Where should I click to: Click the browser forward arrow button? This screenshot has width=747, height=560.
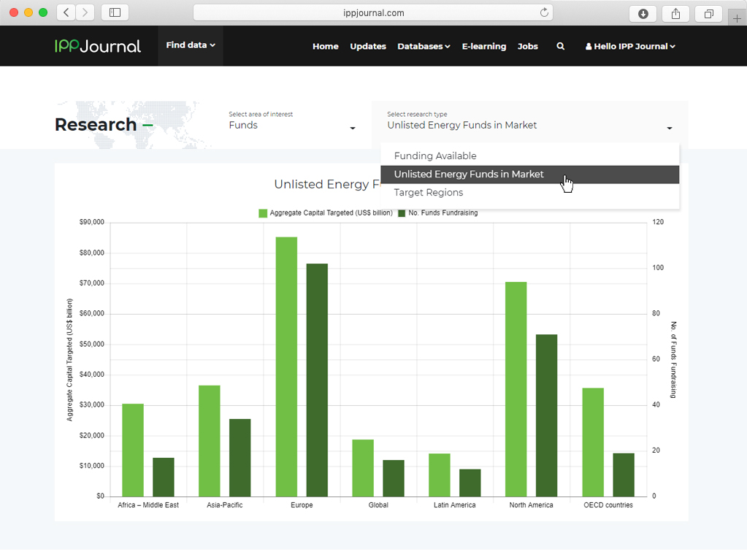tap(85, 12)
